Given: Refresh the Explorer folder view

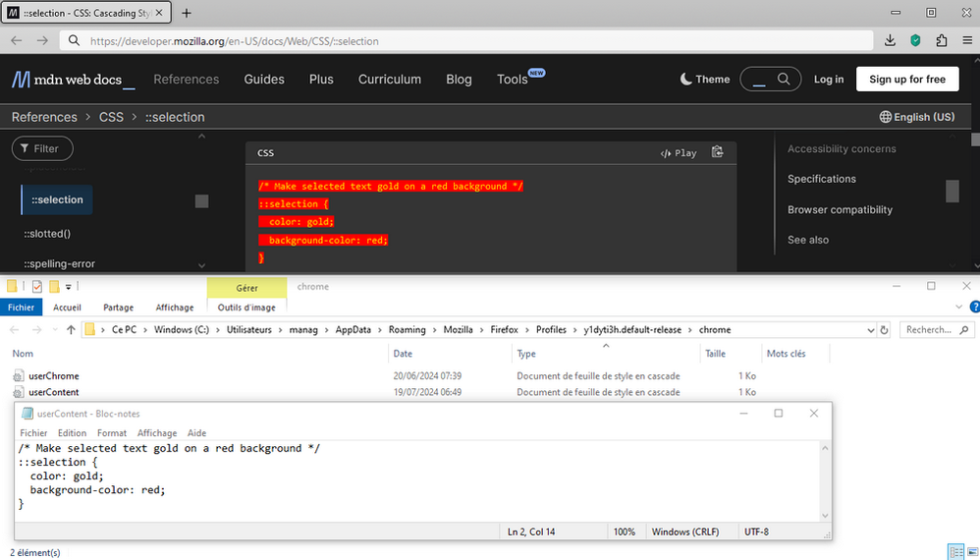Looking at the screenshot, I should 884,330.
